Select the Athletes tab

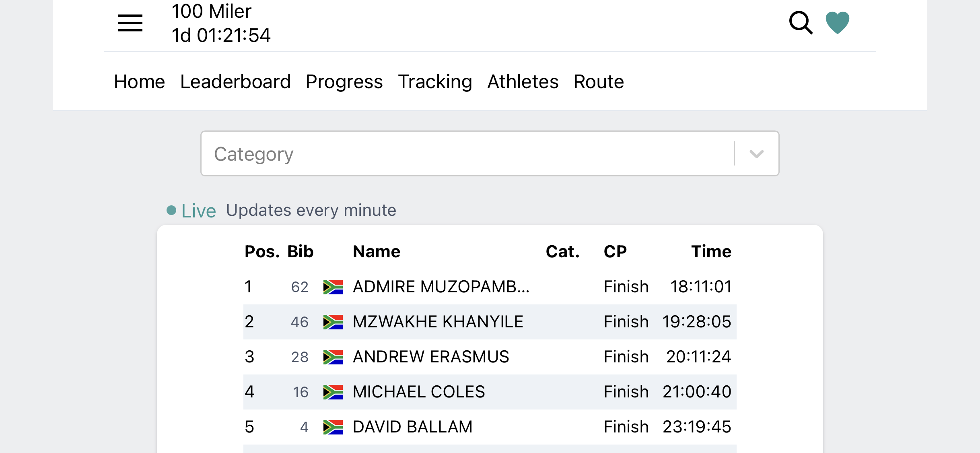(523, 82)
